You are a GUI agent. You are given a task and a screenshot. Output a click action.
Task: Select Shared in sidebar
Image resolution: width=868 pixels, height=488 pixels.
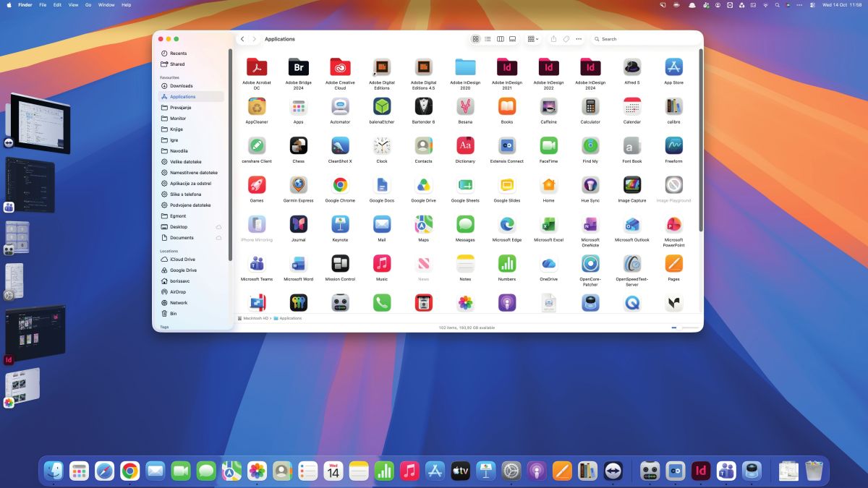(x=192, y=64)
